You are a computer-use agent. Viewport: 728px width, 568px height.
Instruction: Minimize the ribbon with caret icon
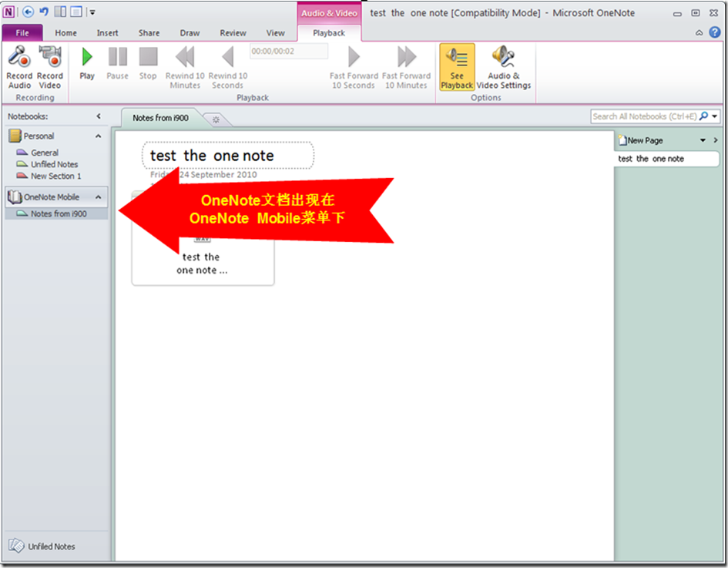(699, 32)
